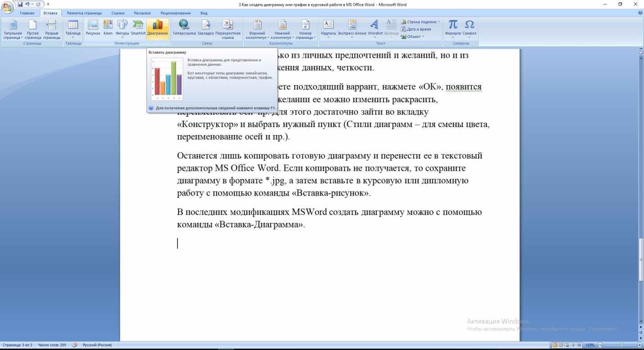Switch to Outline view button

573,345
